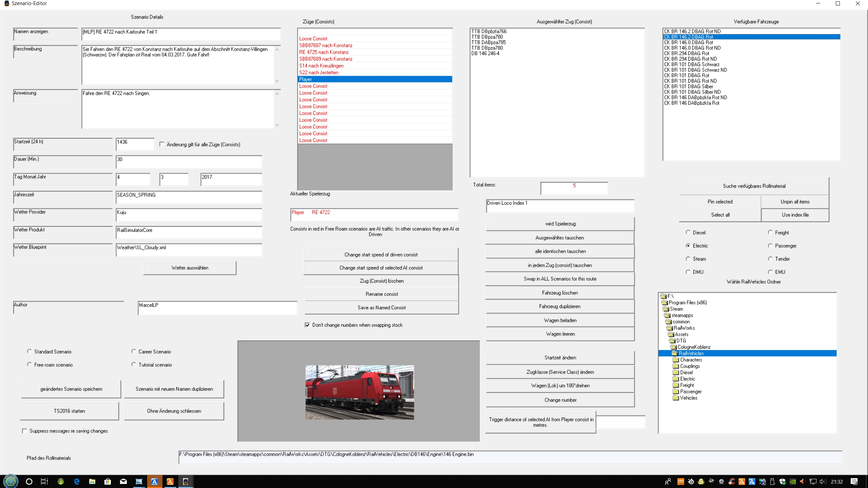
Task: Click the Startzeit input field showing 1436
Action: point(135,144)
